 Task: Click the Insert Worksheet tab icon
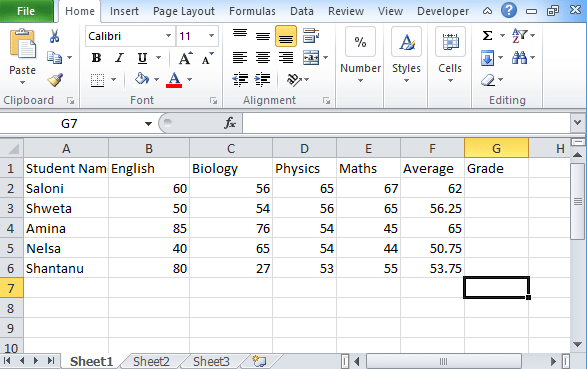point(259,362)
